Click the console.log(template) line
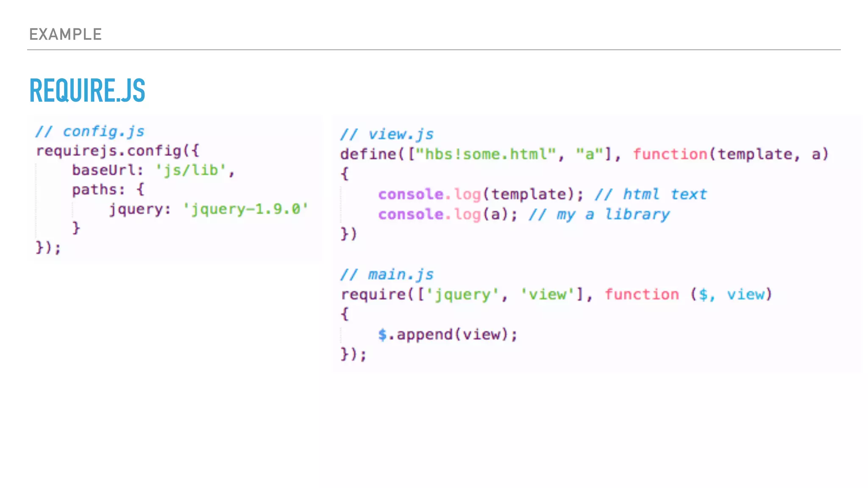868x488 pixels. coord(542,194)
